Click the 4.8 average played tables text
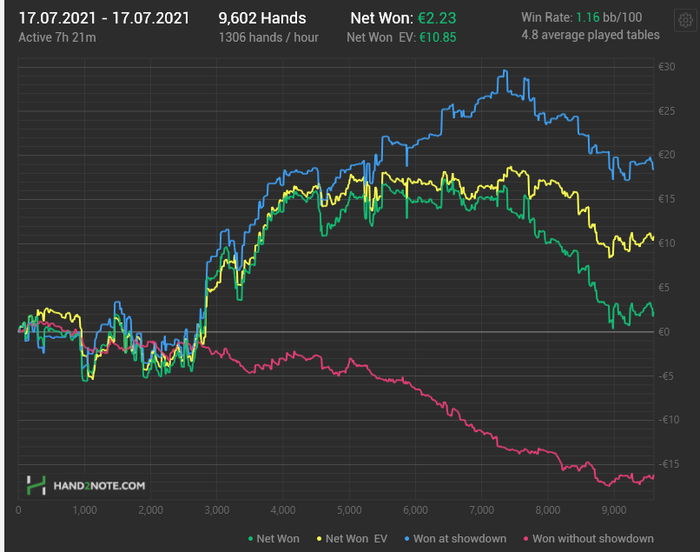The height and width of the screenshot is (552, 700). pos(591,35)
